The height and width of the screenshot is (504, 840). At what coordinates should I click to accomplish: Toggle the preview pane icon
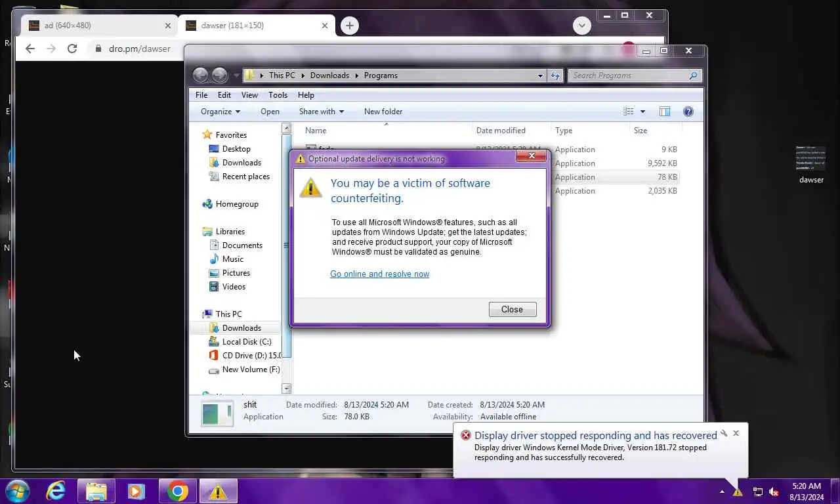(x=665, y=112)
